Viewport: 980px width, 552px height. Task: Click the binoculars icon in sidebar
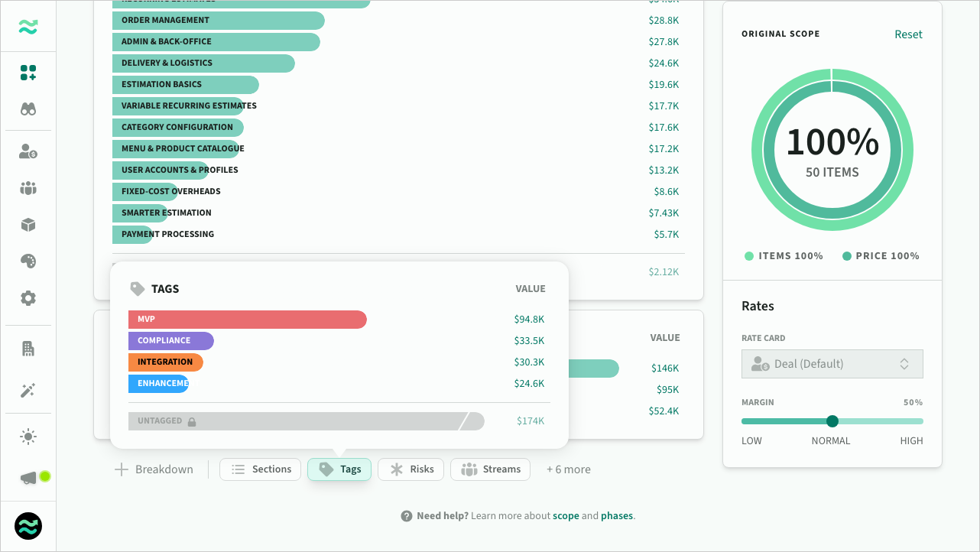click(28, 109)
